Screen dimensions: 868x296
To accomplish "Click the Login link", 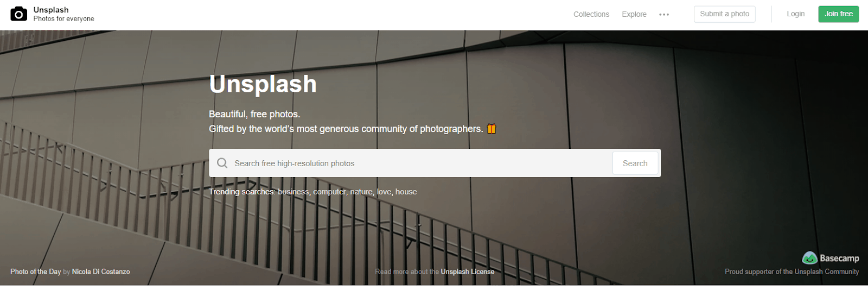I will pyautogui.click(x=796, y=14).
